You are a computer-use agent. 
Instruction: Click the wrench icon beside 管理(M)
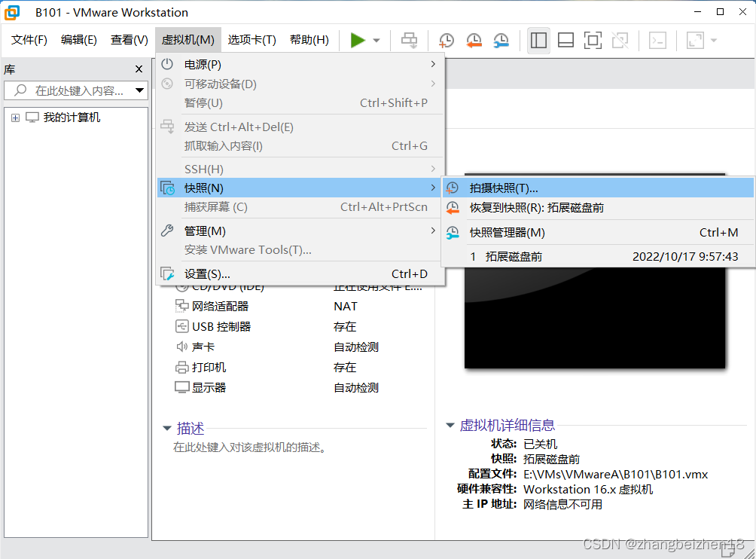point(167,231)
